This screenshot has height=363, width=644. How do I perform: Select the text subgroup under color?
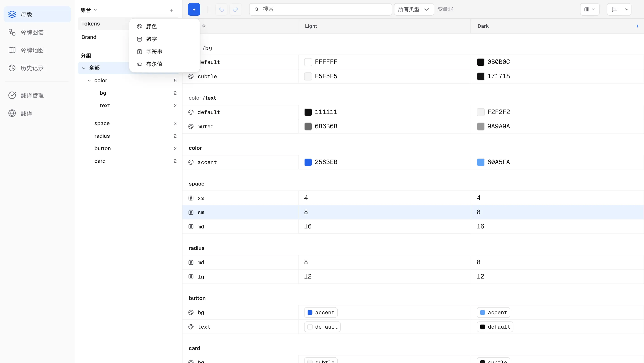tap(129, 106)
